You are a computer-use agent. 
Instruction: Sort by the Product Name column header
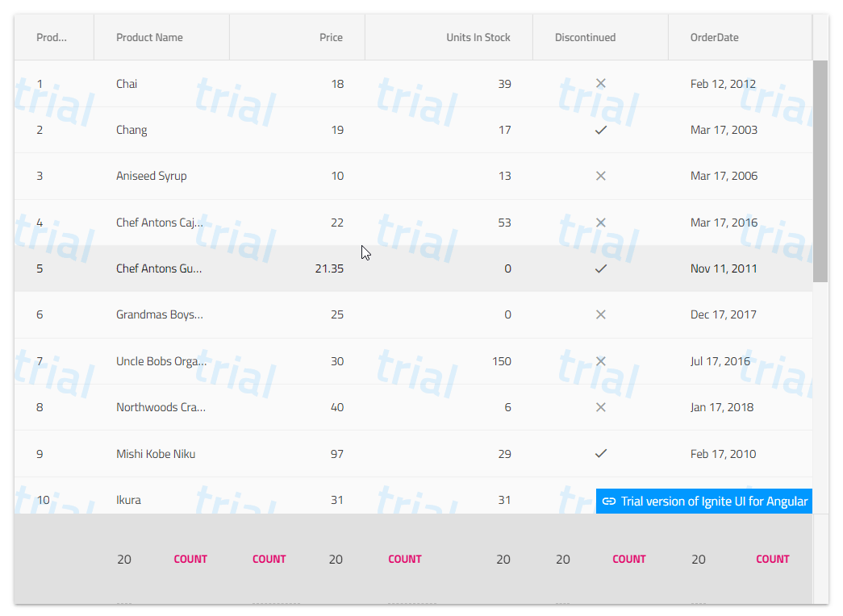[149, 37]
